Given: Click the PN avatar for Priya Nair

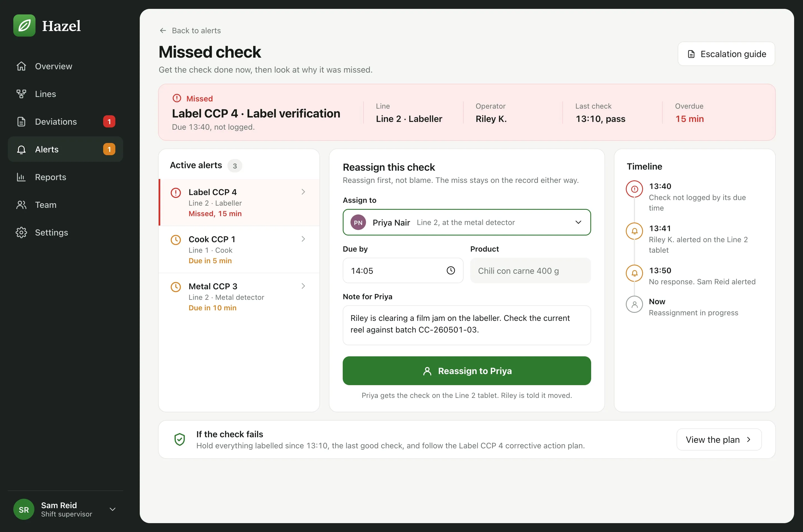Looking at the screenshot, I should (x=358, y=222).
